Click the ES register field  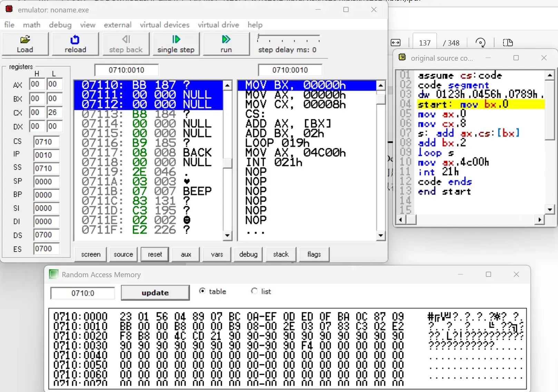[x=46, y=249]
